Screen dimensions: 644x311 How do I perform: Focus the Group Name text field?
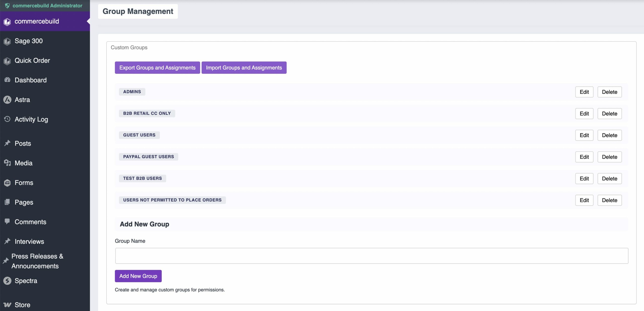tap(371, 256)
